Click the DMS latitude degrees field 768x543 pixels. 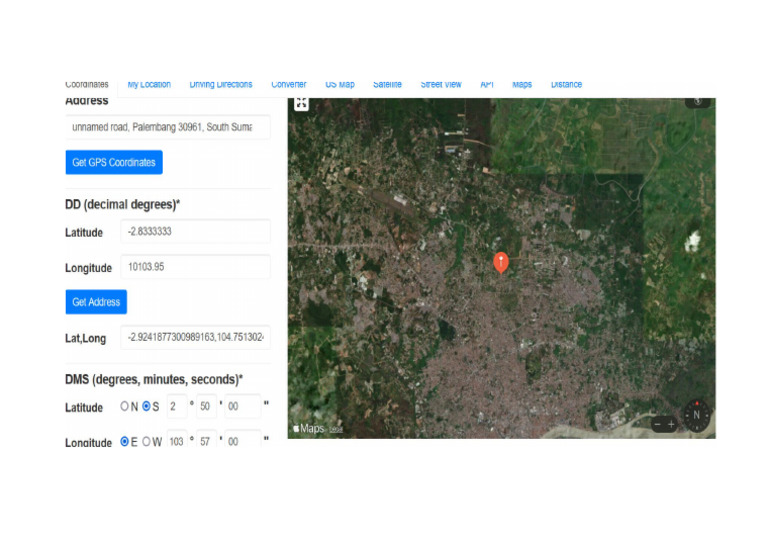177,406
